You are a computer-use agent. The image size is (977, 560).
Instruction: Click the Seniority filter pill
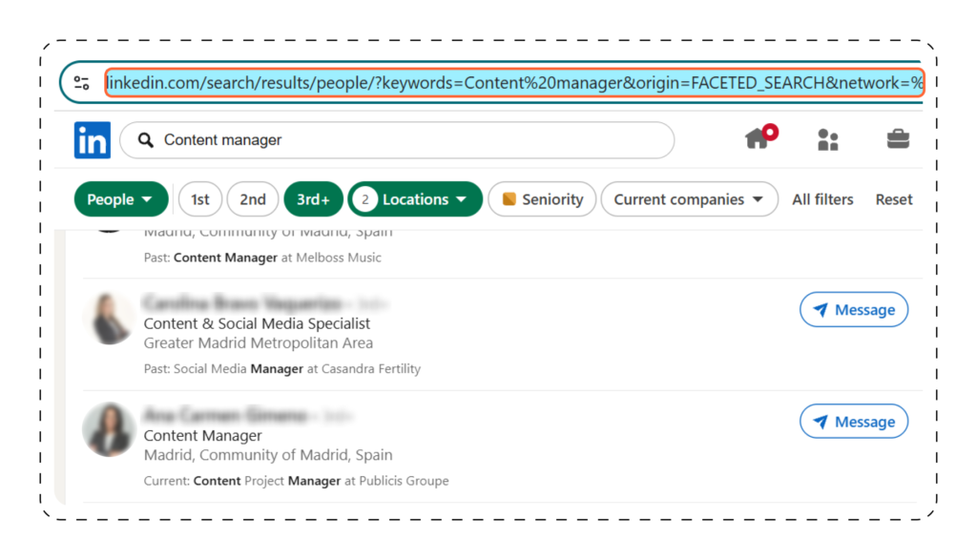tap(542, 199)
